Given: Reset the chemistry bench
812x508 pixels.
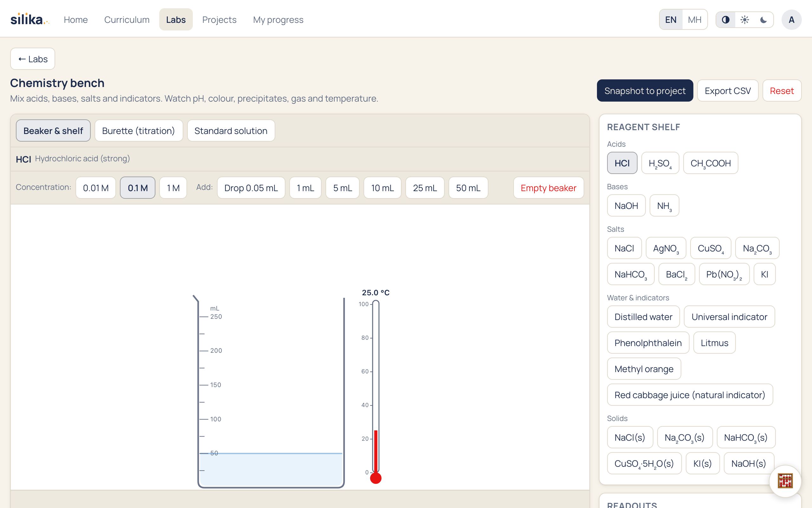Looking at the screenshot, I should point(782,91).
